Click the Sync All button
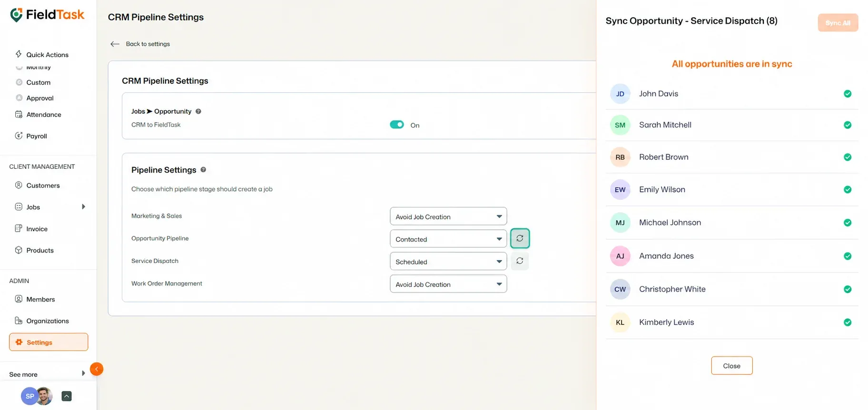 coord(838,23)
